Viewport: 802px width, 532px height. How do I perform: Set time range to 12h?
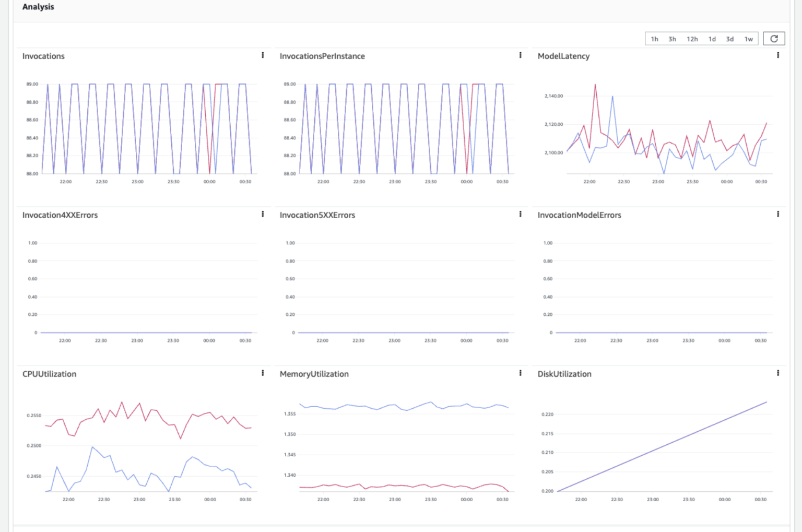point(692,39)
